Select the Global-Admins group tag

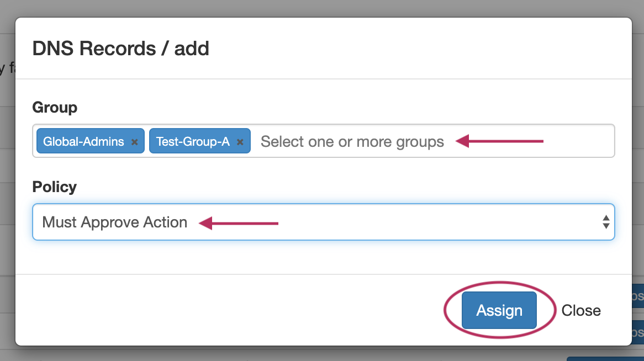click(x=83, y=142)
